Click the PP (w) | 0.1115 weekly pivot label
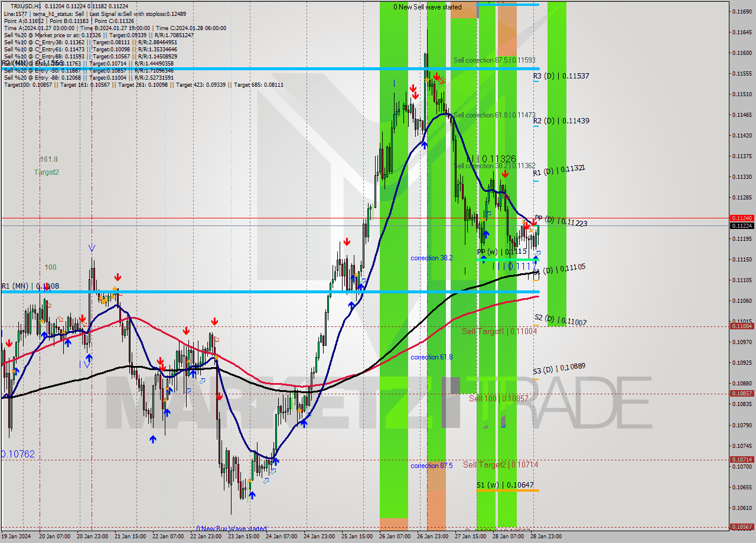 coord(501,251)
